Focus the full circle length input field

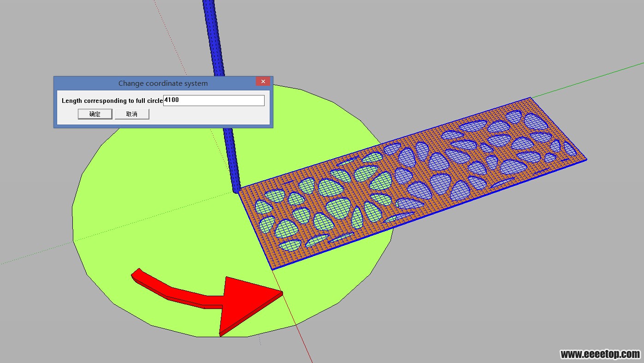214,100
